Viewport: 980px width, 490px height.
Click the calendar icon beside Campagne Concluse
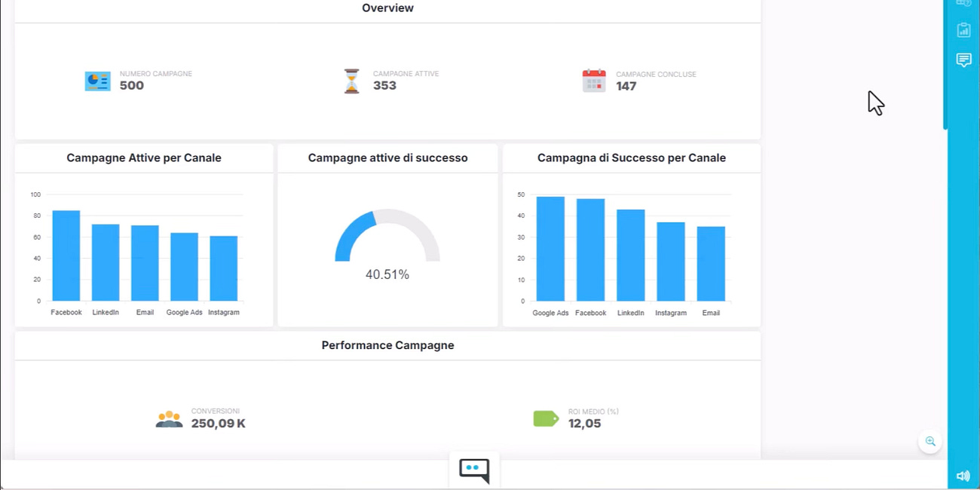coord(593,80)
